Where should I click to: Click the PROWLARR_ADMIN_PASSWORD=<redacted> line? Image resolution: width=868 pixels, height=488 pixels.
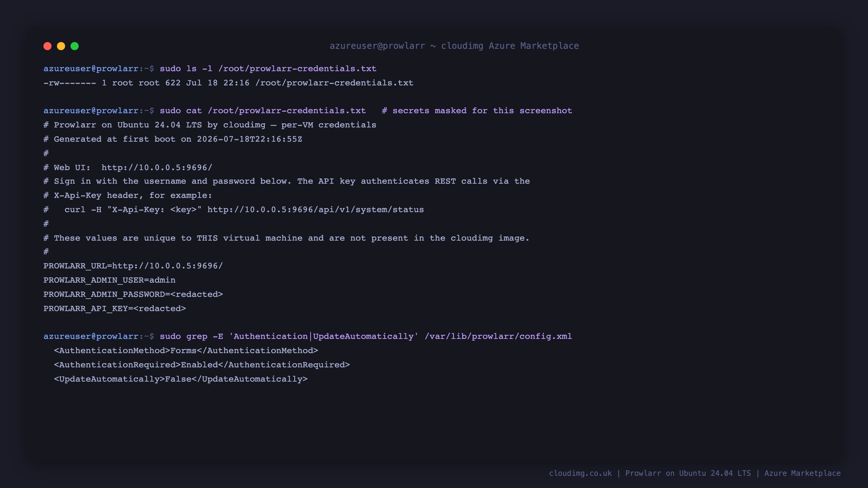133,294
